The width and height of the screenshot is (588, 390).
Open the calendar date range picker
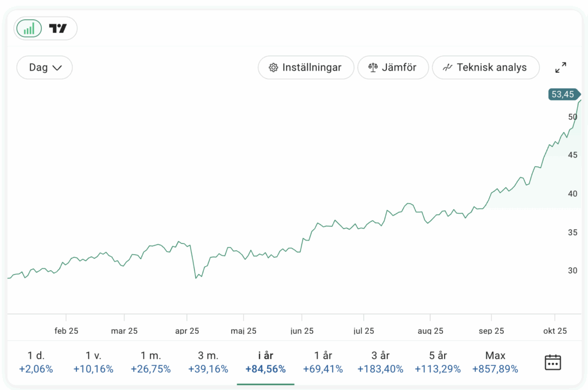pos(552,362)
